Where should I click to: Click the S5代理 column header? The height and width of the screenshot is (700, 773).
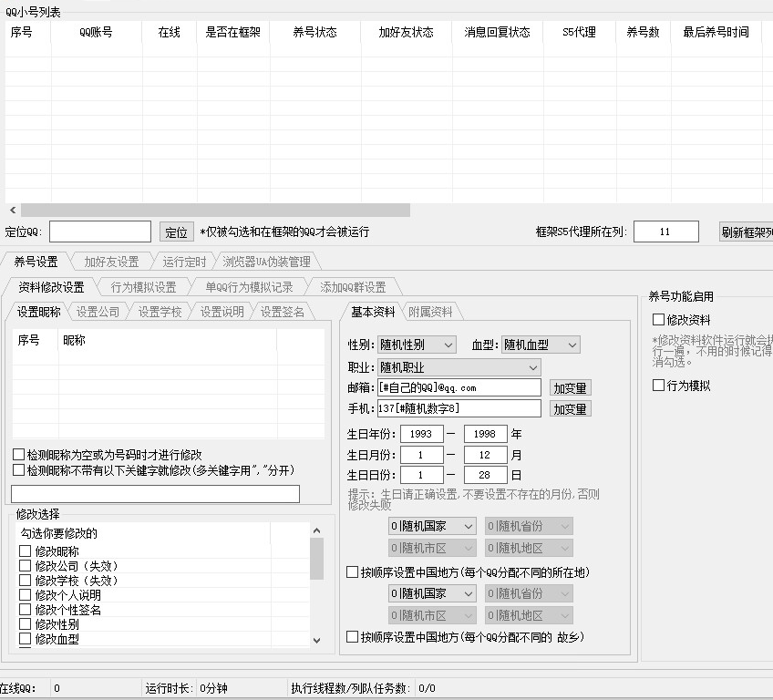(579, 33)
